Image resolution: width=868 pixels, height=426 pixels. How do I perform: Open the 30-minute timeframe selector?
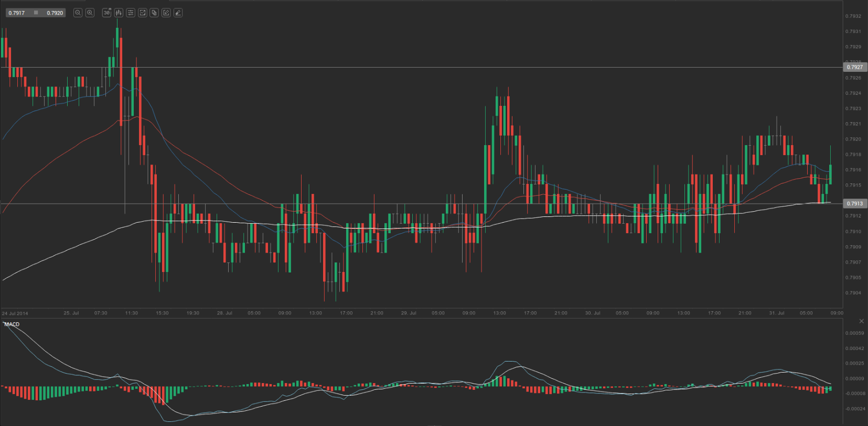pos(107,13)
